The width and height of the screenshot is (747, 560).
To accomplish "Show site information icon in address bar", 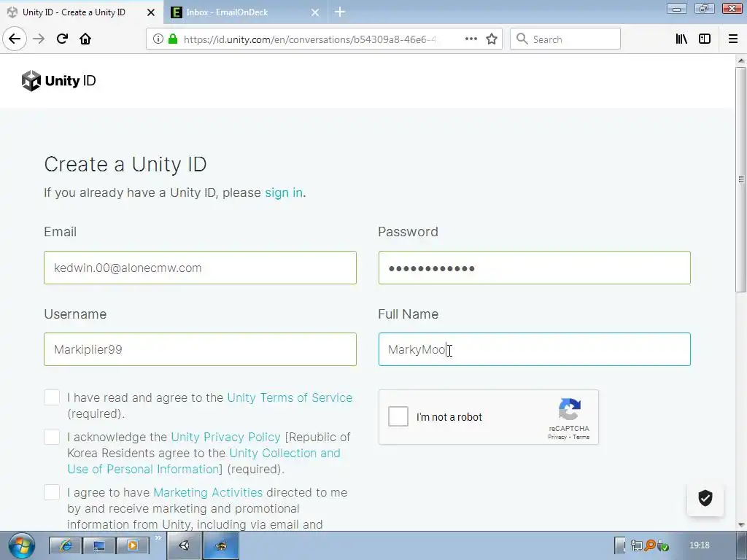I will coord(158,39).
